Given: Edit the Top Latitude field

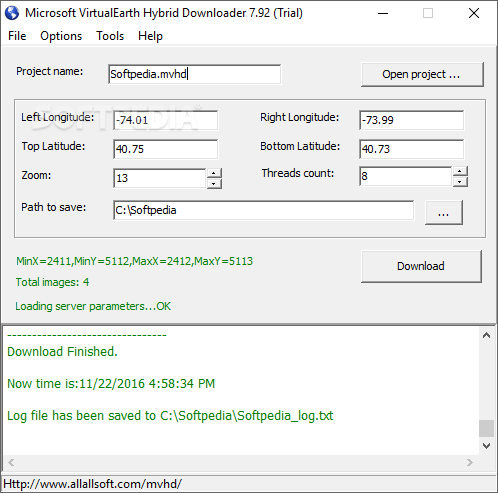Looking at the screenshot, I should click(x=165, y=149).
